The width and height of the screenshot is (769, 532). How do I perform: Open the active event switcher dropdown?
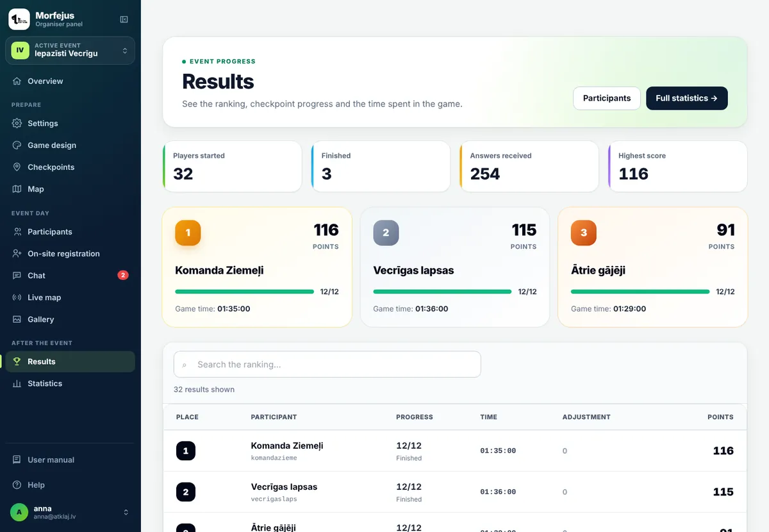coord(70,51)
